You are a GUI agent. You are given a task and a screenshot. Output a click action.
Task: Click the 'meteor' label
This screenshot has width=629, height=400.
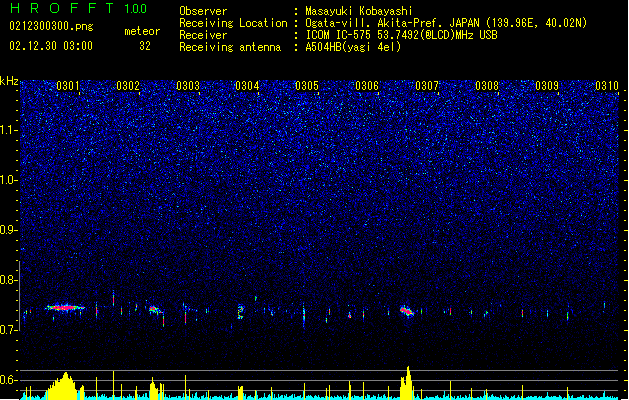tap(142, 31)
